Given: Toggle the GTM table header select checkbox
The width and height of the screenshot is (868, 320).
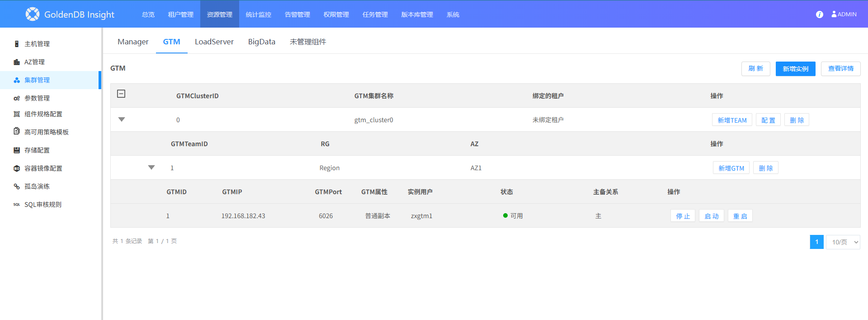Looking at the screenshot, I should (121, 94).
